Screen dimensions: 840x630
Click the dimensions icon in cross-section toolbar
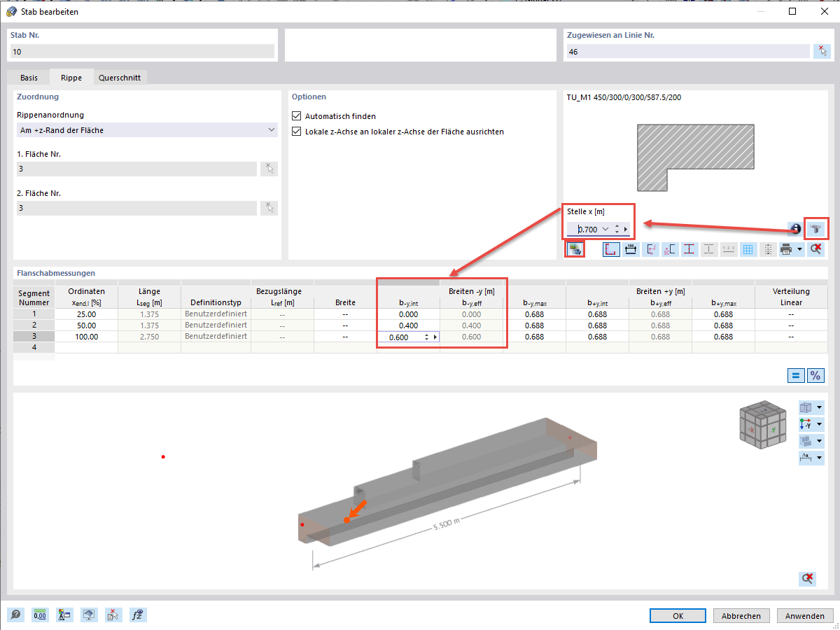click(x=629, y=248)
